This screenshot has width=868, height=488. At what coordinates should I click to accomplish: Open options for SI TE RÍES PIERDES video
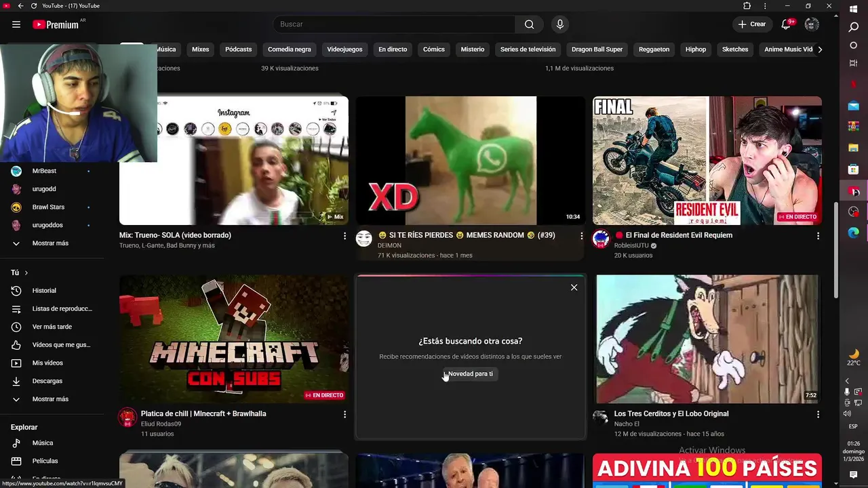click(581, 236)
